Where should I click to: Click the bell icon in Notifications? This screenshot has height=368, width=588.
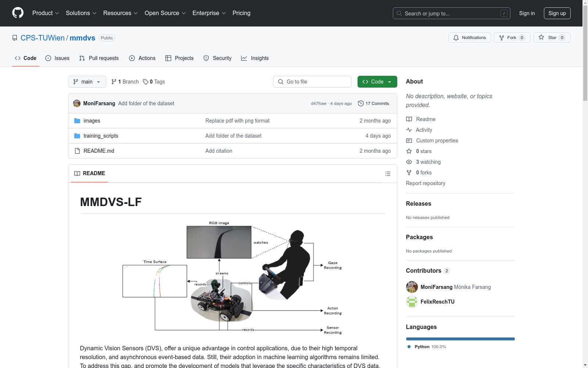click(x=456, y=38)
